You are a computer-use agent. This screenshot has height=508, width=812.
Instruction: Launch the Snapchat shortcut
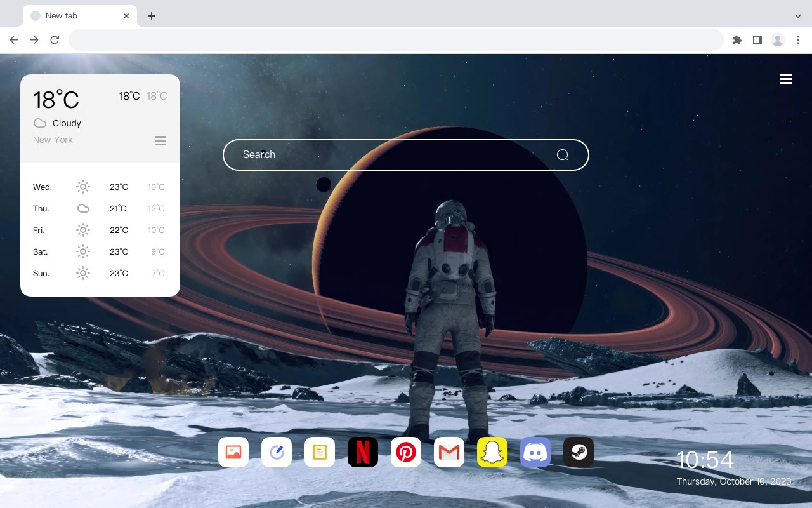[492, 452]
